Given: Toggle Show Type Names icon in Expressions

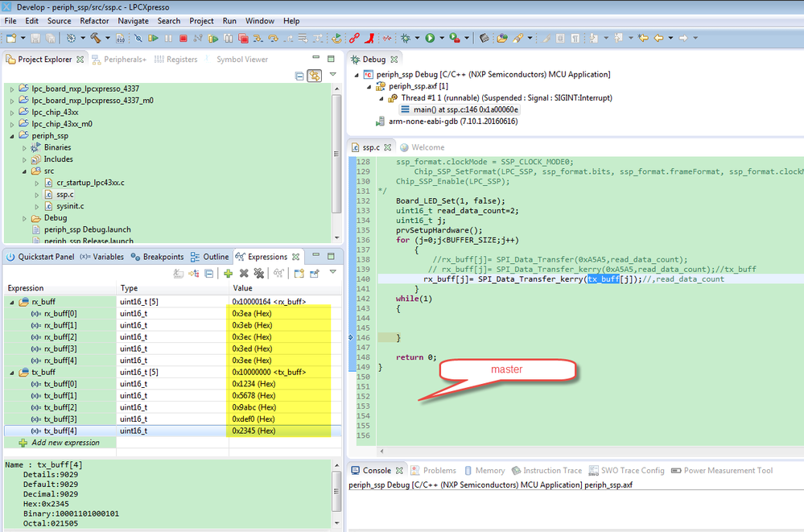Looking at the screenshot, I should point(178,274).
